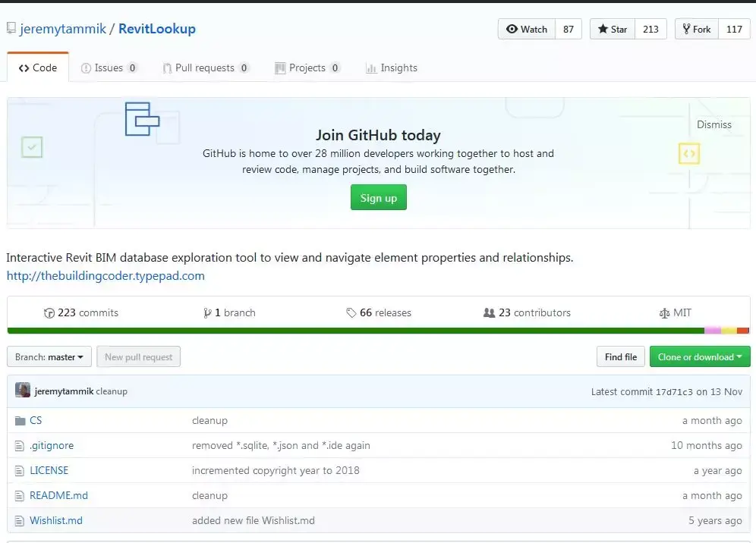This screenshot has width=756, height=543.
Task: Open the Branch: master dropdown
Action: (49, 357)
